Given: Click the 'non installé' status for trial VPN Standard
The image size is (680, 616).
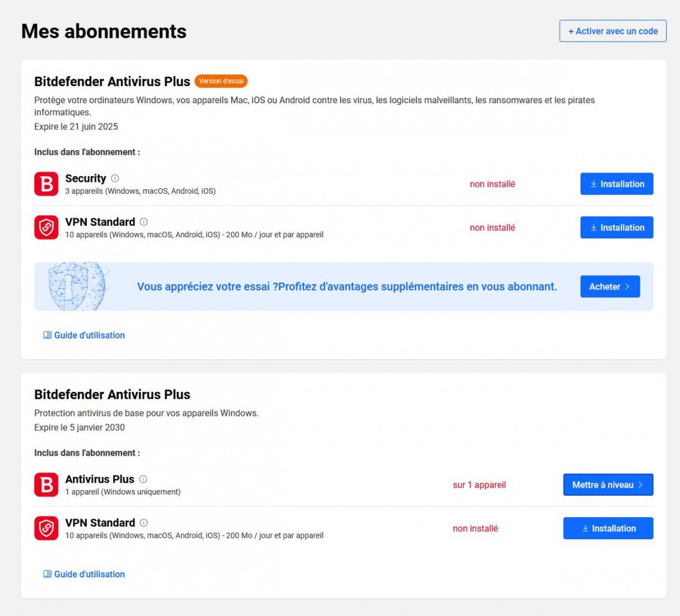Looking at the screenshot, I should pyautogui.click(x=492, y=228).
